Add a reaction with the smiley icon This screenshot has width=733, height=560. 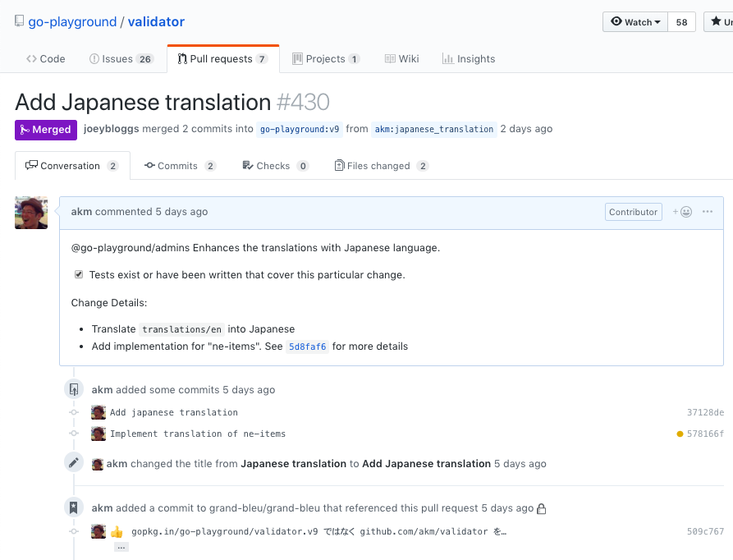pos(682,212)
